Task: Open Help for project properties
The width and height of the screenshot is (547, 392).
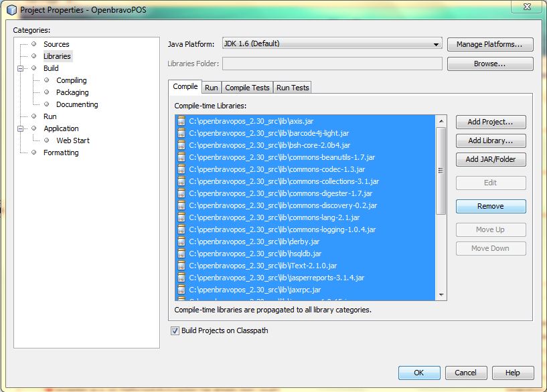Action: 513,373
